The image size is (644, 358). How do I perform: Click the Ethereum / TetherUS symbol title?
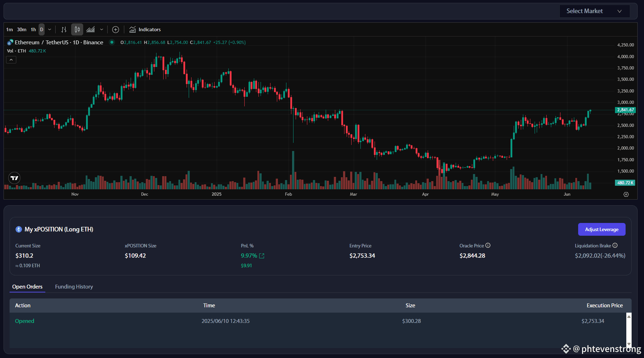tap(59, 42)
